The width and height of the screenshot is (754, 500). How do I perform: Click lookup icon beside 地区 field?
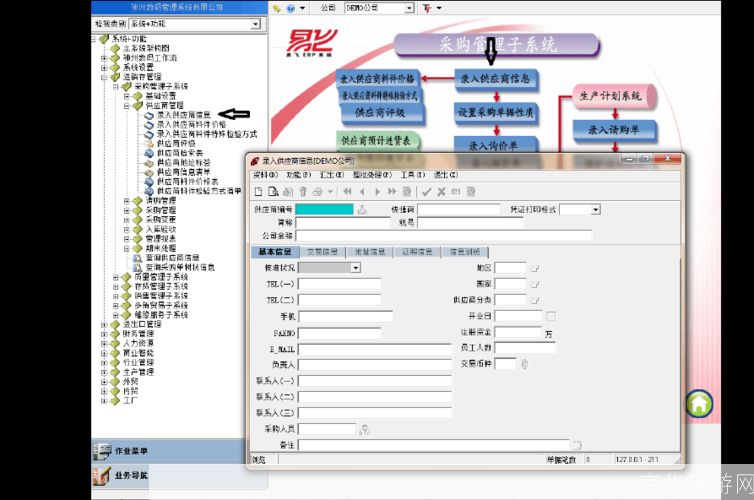pyautogui.click(x=535, y=268)
